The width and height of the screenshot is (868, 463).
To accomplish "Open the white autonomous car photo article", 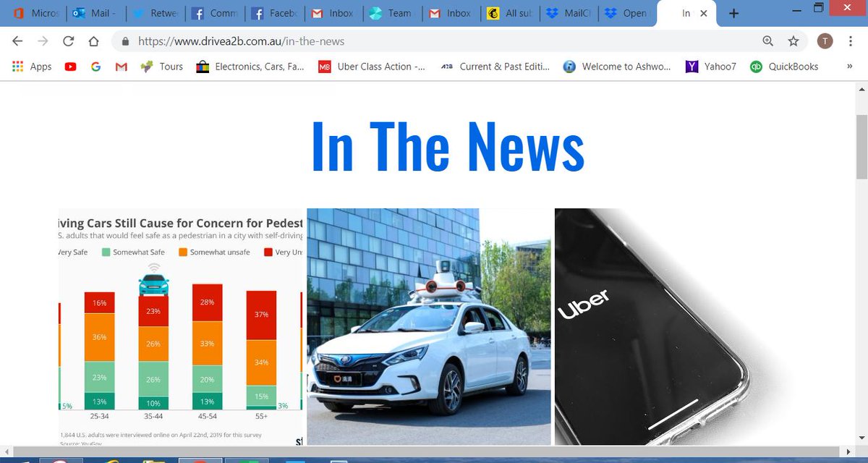I will [x=429, y=326].
